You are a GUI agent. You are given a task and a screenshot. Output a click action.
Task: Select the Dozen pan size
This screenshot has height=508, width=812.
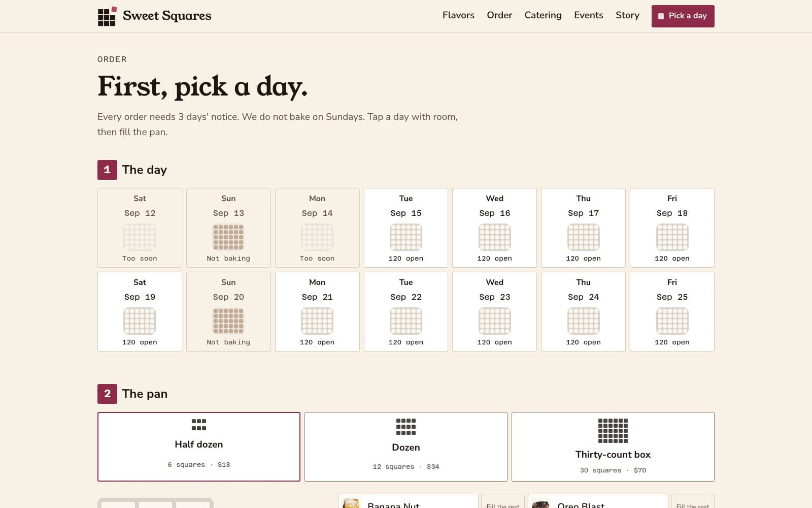click(406, 447)
